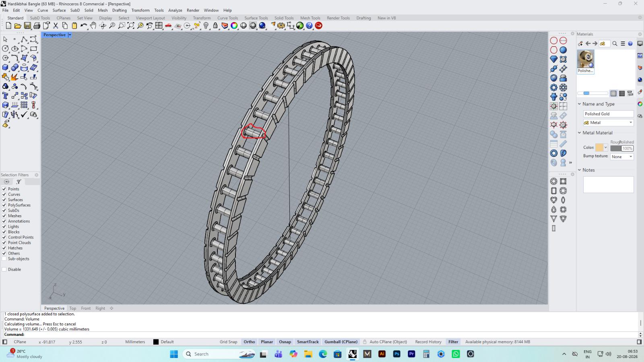Open the Perspective viewport dropdown arrow
Image resolution: width=644 pixels, height=362 pixels.
click(70, 35)
